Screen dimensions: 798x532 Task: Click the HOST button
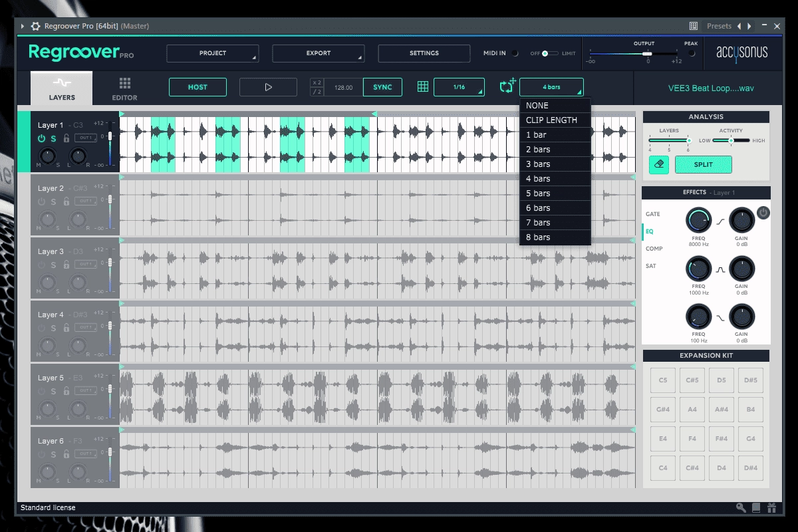coord(198,87)
